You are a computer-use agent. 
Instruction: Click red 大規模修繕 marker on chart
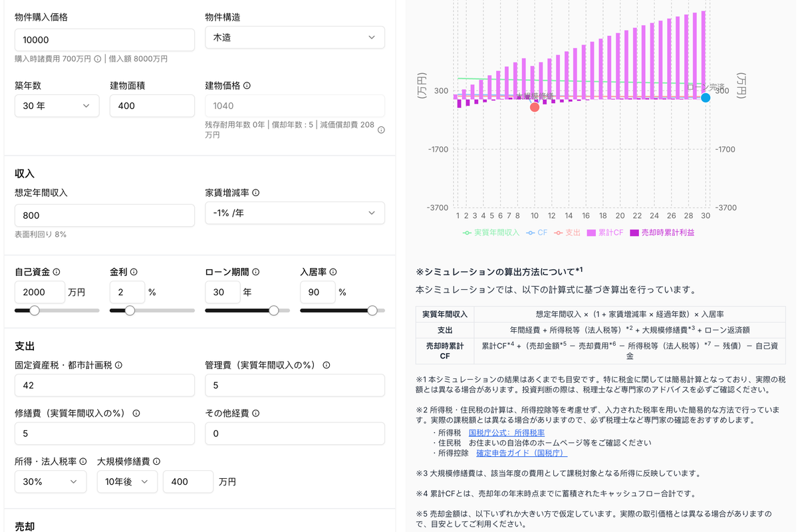(x=535, y=107)
